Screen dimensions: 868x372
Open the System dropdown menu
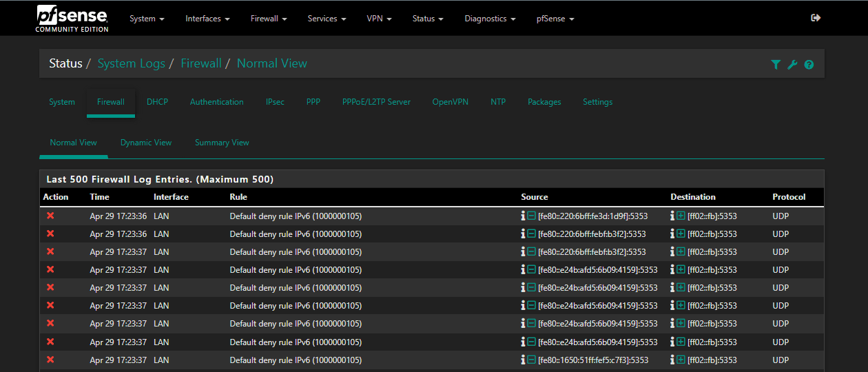point(147,19)
